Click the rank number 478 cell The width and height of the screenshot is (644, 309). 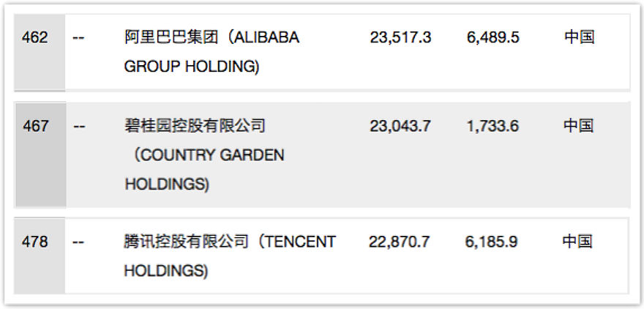35,242
